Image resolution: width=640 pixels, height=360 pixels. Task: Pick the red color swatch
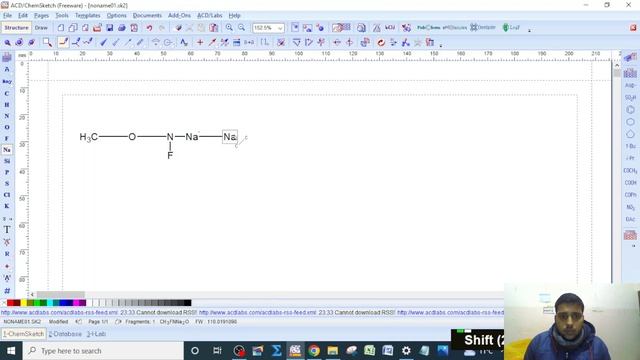pos(11,303)
